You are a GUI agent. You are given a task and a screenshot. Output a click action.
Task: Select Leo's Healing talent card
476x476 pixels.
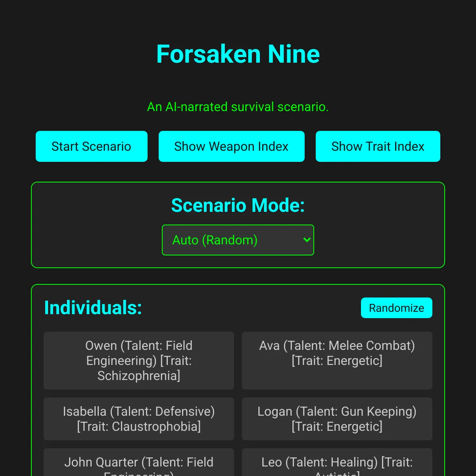point(337,463)
